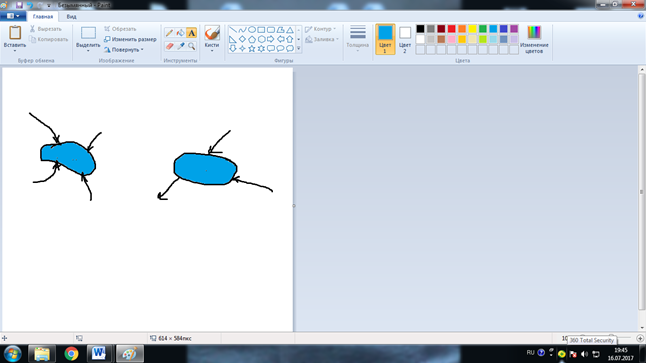The image size is (647, 364).
Task: Open the Windows Start menu
Action: (x=12, y=354)
